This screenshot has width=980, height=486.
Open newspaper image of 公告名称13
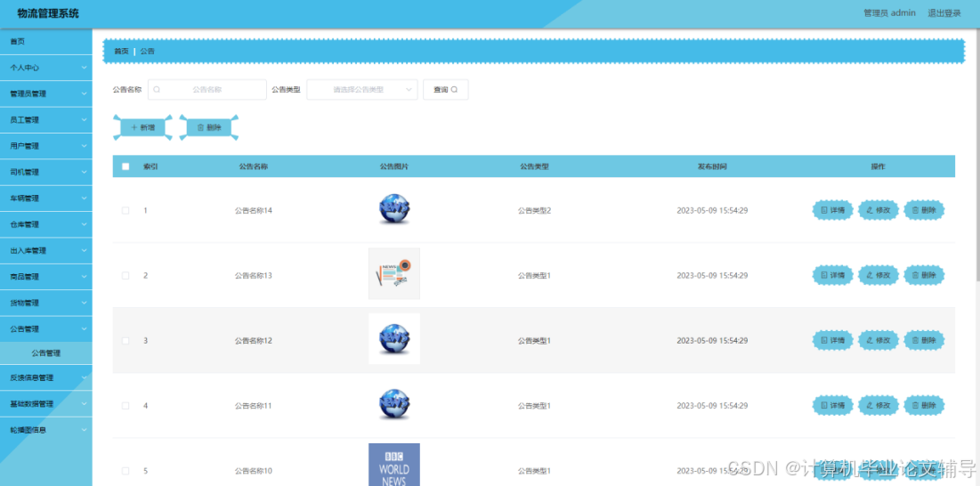[394, 273]
